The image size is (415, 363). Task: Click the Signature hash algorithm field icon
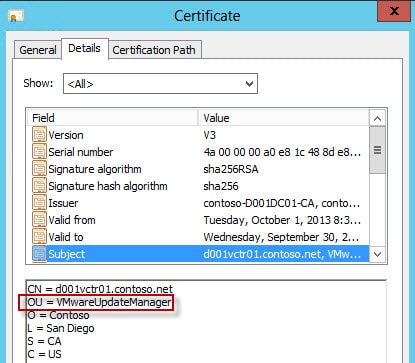[39, 186]
